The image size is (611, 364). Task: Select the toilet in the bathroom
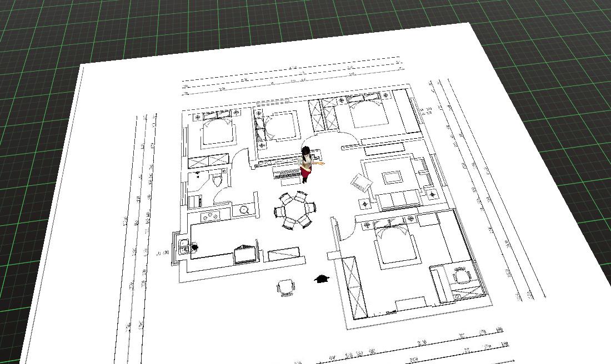(x=217, y=179)
